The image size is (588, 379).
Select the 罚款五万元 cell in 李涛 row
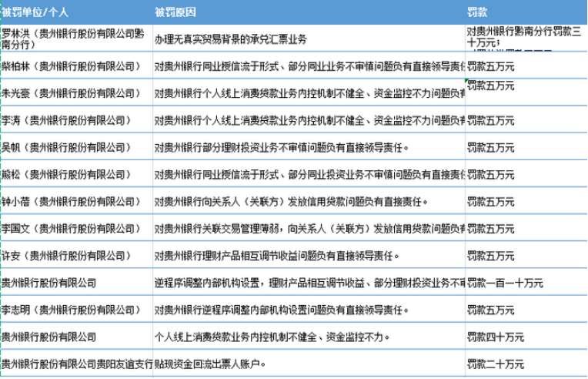click(526, 119)
